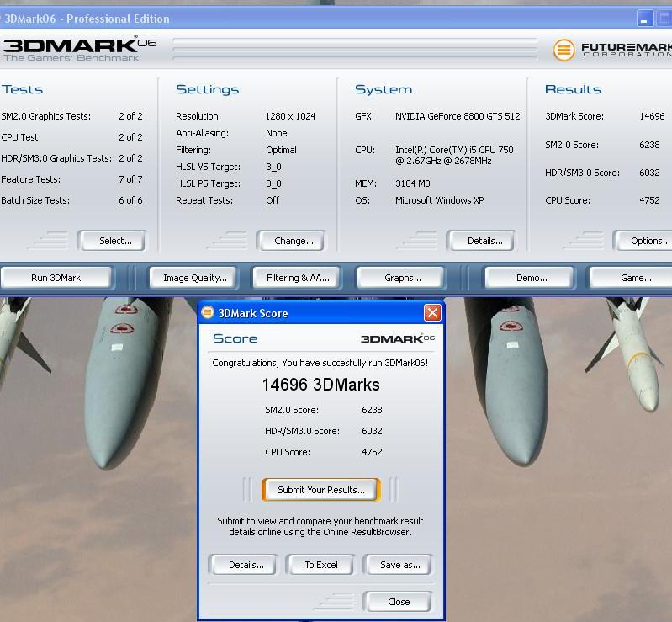Click the '14696 3DMarks' score text
672x622 pixels.
tap(320, 385)
